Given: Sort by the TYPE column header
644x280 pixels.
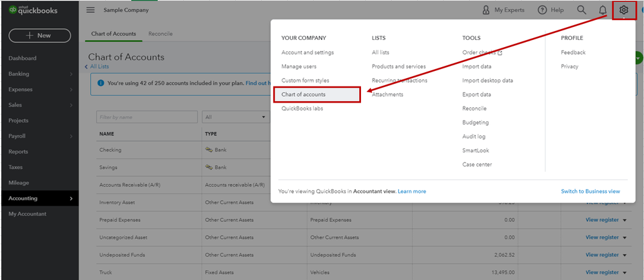Looking at the screenshot, I should coord(211,134).
